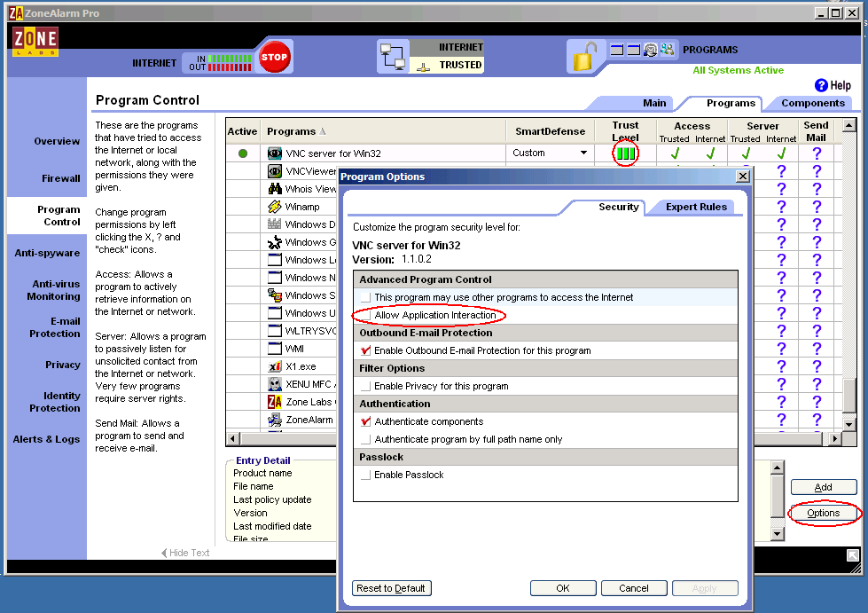The image size is (868, 613).
Task: Click the Winamp lightning icon
Action: pos(275,207)
